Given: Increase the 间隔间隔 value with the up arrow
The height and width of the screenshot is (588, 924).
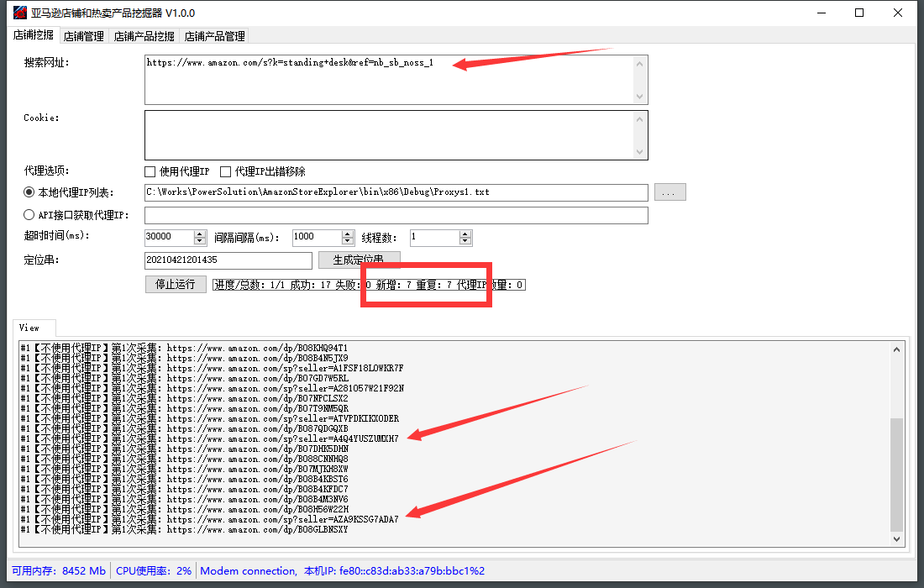Looking at the screenshot, I should click(348, 234).
